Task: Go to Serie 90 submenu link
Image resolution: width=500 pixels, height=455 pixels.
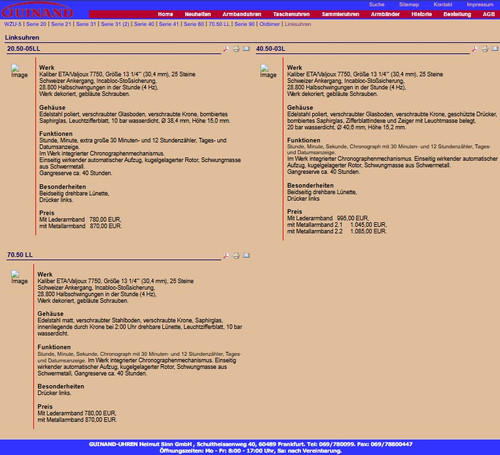Action: pyautogui.click(x=244, y=24)
